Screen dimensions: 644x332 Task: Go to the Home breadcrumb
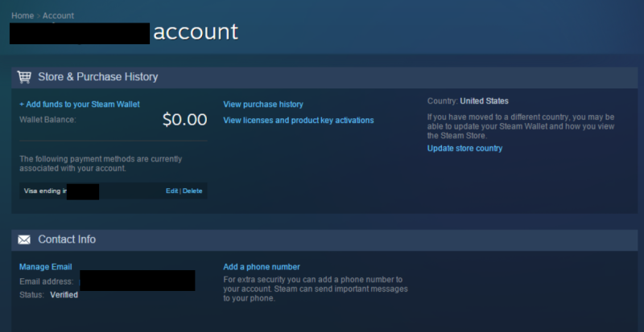23,15
